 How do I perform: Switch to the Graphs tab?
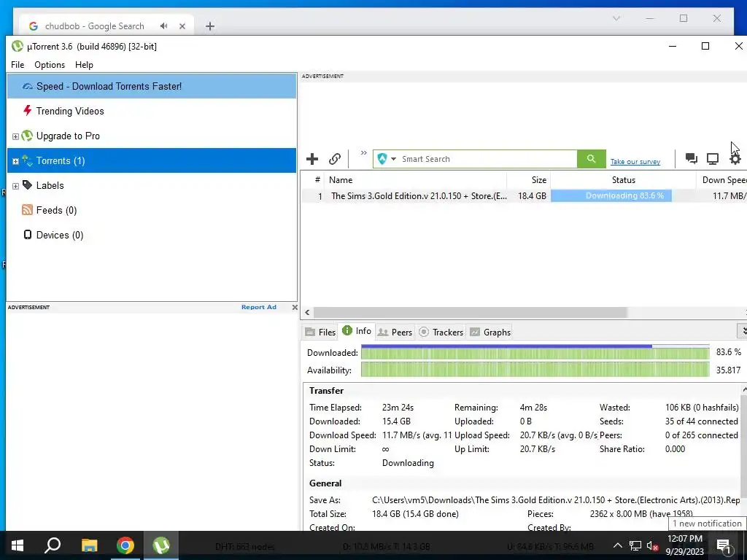pyautogui.click(x=490, y=332)
